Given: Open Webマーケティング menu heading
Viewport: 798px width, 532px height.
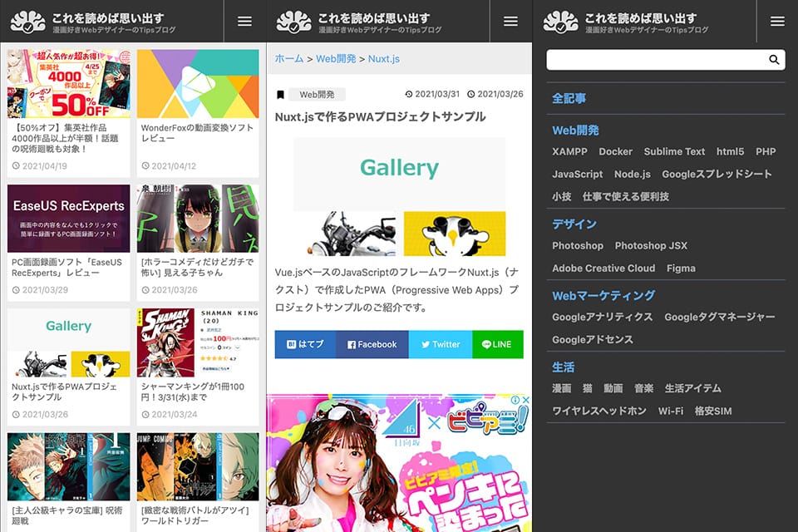Looking at the screenshot, I should [x=603, y=295].
